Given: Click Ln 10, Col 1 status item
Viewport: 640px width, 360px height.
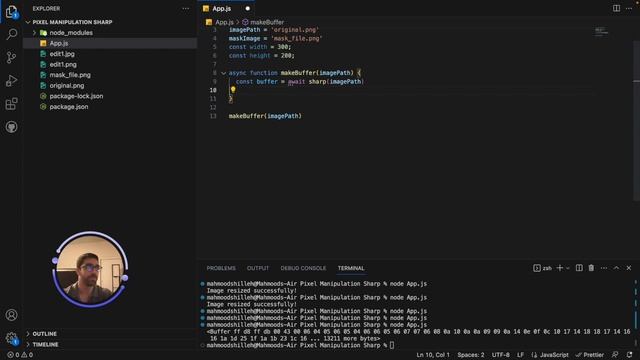Looking at the screenshot, I should point(433,355).
